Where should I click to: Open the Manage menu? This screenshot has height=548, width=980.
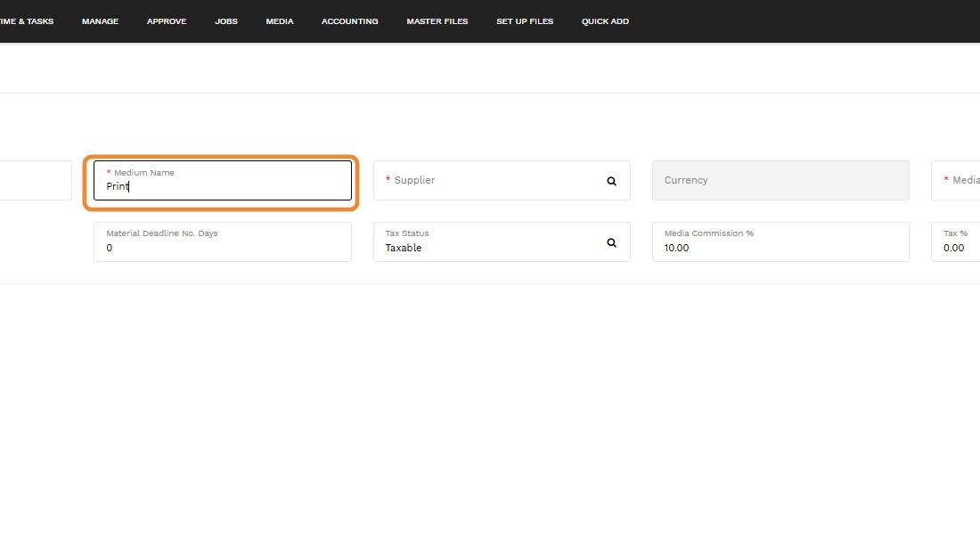tap(100, 21)
